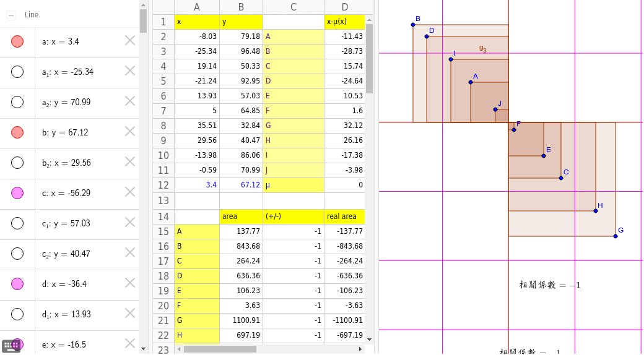Hide line c: x = -56.29
The height and width of the screenshot is (355, 644).
tap(17, 193)
